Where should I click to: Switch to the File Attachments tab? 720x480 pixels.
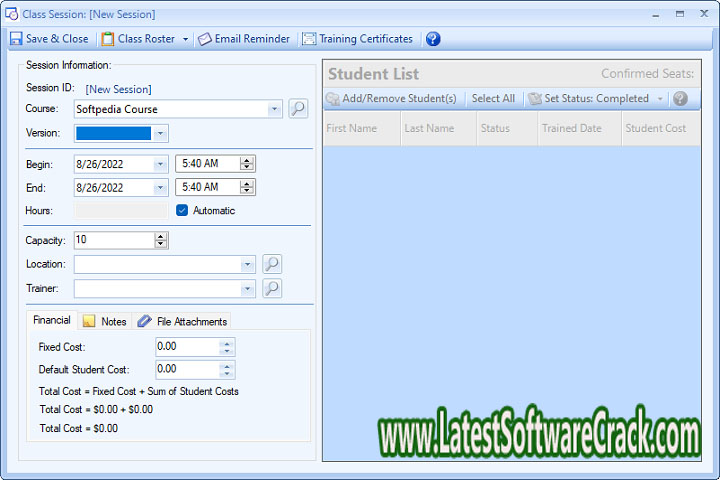pyautogui.click(x=182, y=321)
